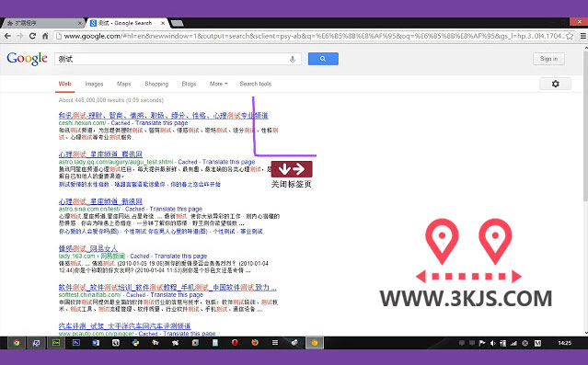Reload the page with the refresh icon
This screenshot has height=365, width=588.
coord(32,36)
